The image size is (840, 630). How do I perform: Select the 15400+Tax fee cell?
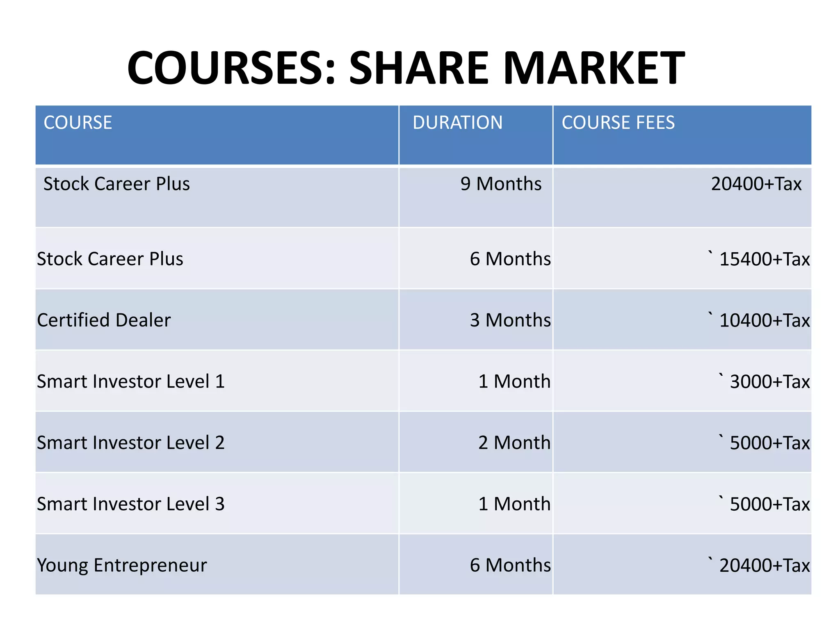[682, 258]
